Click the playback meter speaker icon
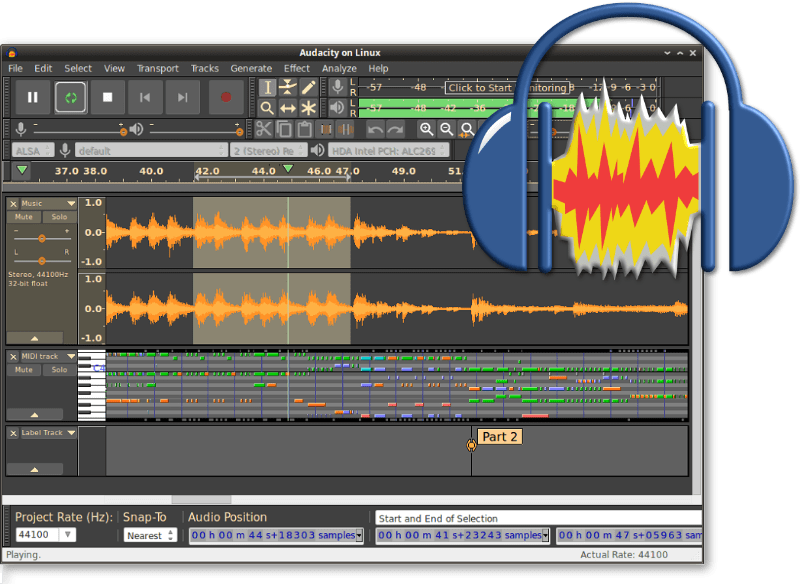This screenshot has width=800, height=584. [337, 107]
